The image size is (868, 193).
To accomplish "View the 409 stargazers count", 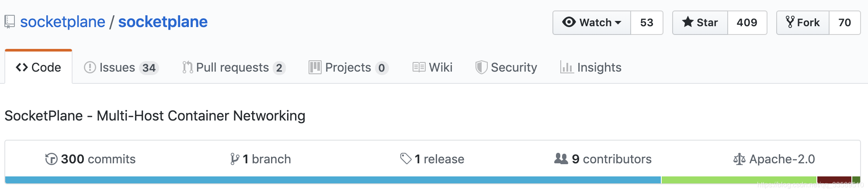I will click(746, 23).
